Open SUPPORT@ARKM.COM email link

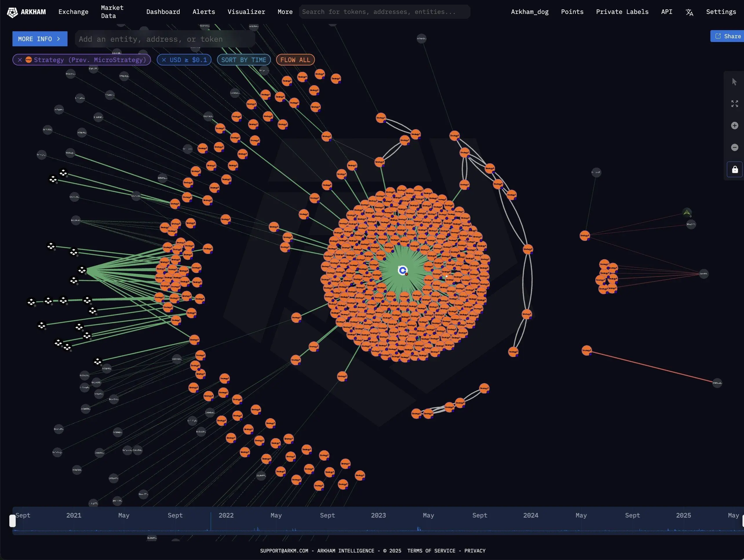pyautogui.click(x=284, y=550)
